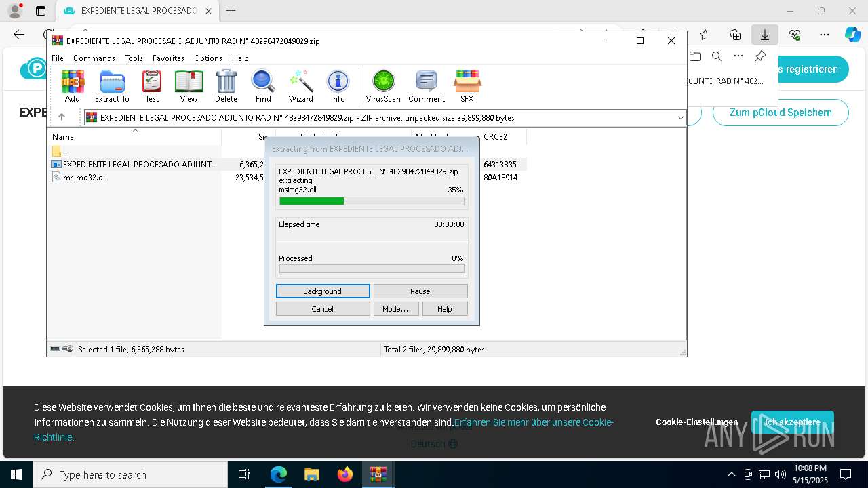Click CRC value 80A1E914
The width and height of the screenshot is (868, 488).
(500, 178)
